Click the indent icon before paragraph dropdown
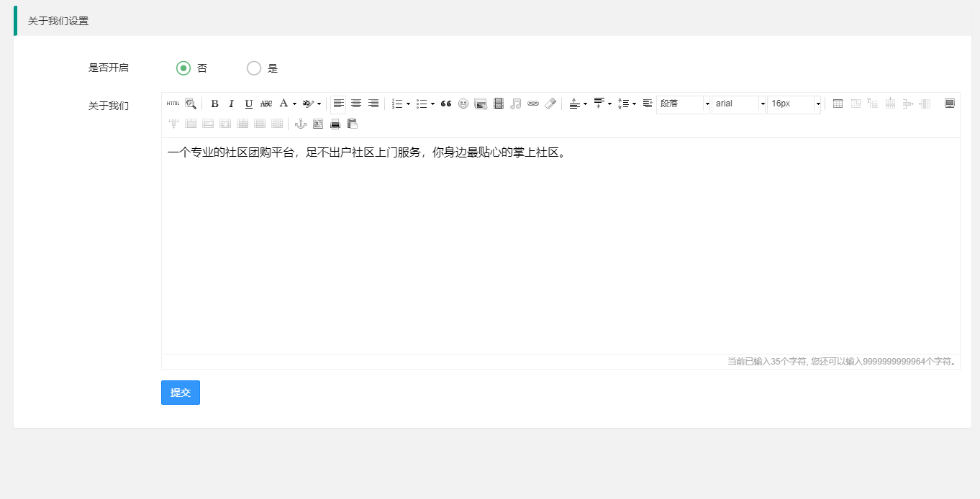Viewport: 980px width, 499px height. (647, 104)
